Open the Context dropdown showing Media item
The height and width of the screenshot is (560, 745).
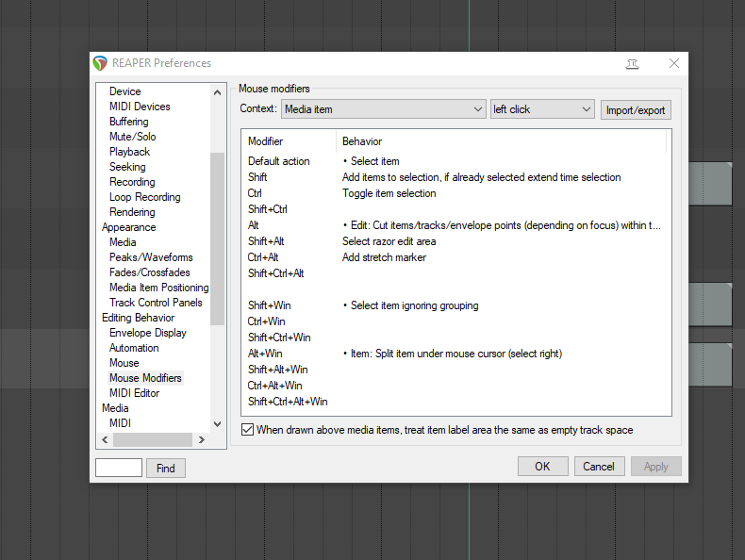384,109
